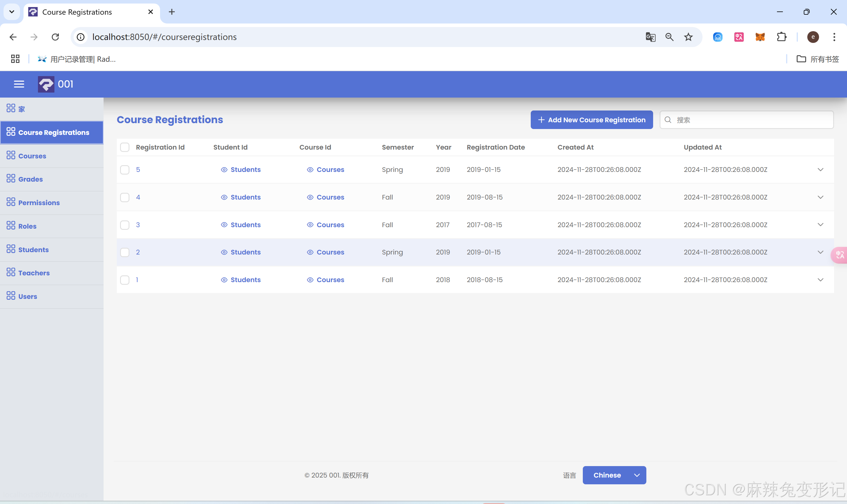
Task: Open the Google Translate icon in address bar
Action: (650, 37)
